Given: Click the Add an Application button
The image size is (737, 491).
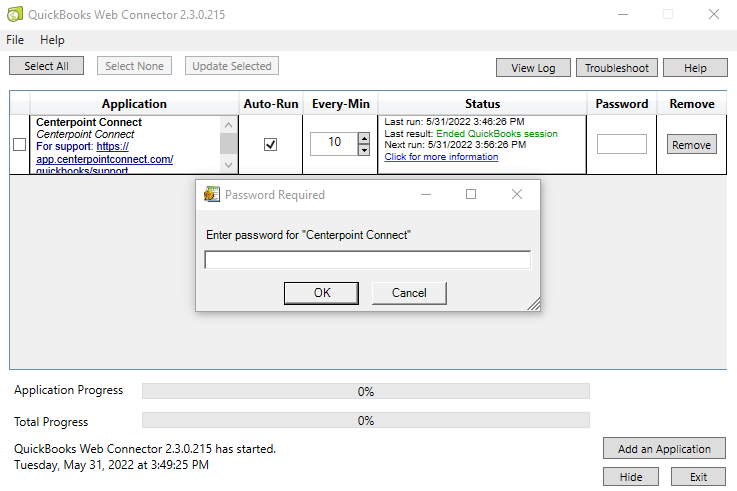Looking at the screenshot, I should click(664, 449).
